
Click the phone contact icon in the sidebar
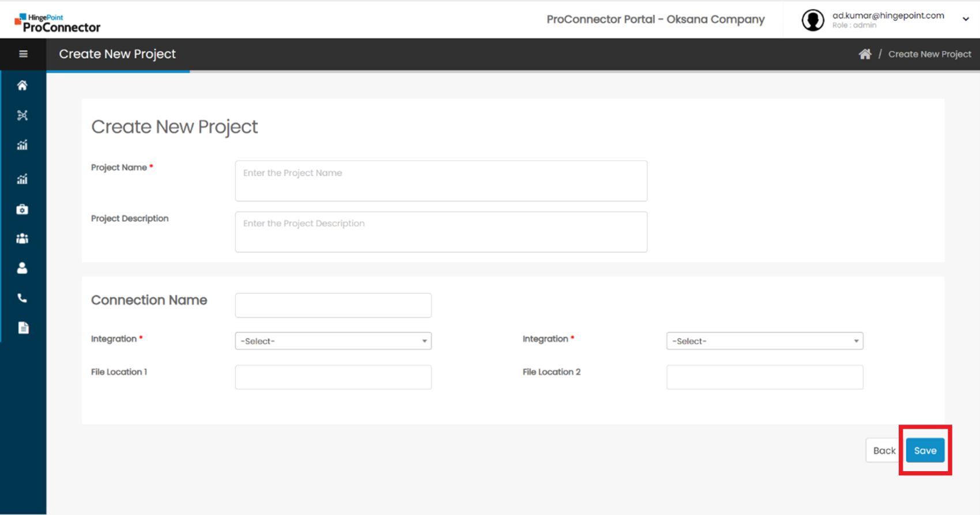coord(22,298)
